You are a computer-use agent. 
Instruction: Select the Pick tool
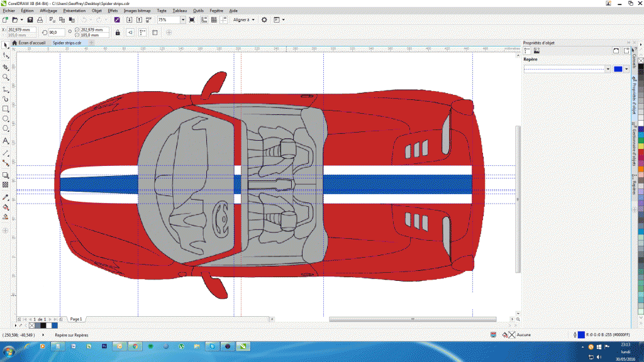pos(5,45)
